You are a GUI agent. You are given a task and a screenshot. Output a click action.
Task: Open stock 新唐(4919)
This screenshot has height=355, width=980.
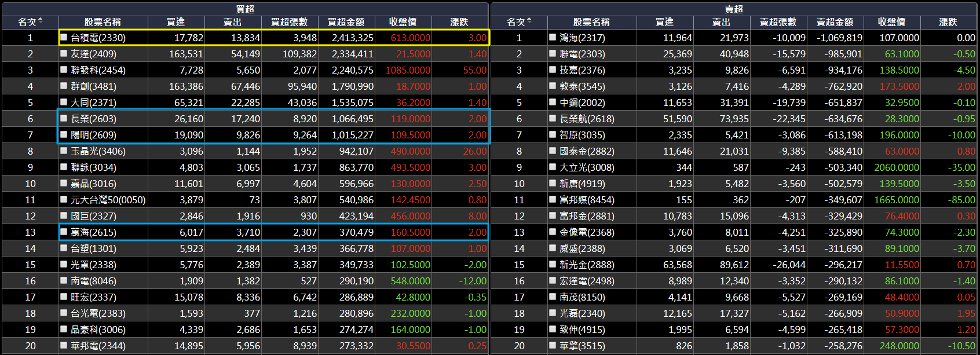(583, 184)
